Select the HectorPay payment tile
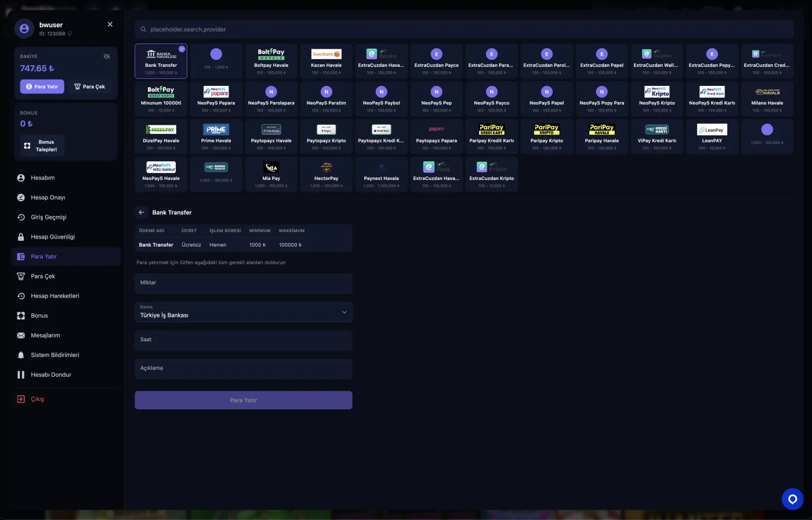 [326, 174]
